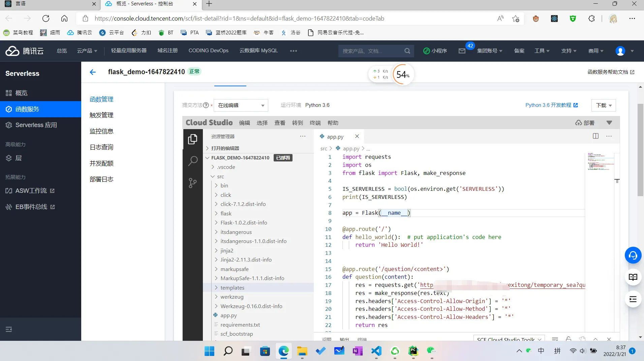This screenshot has height=361, width=644.
Task: Open the customer service headset button
Action: [x=633, y=255]
